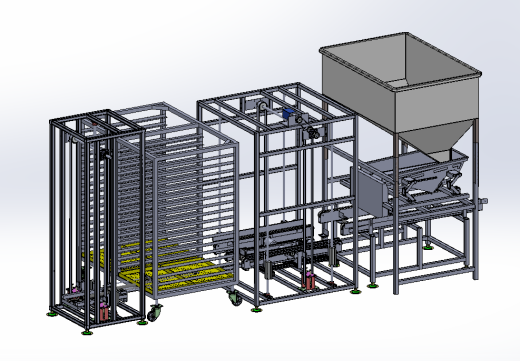Select the red cylinder at the left tower's base
The image size is (520, 361).
(104, 312)
